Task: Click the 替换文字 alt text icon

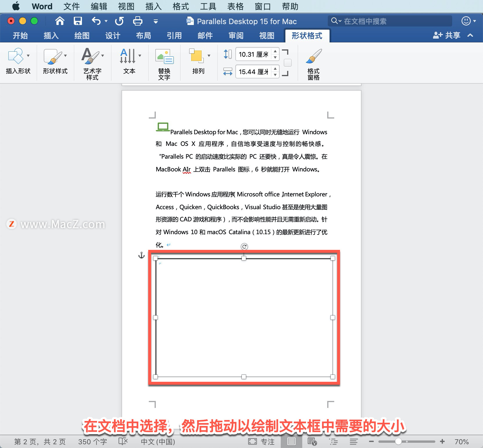Action: coord(164,57)
